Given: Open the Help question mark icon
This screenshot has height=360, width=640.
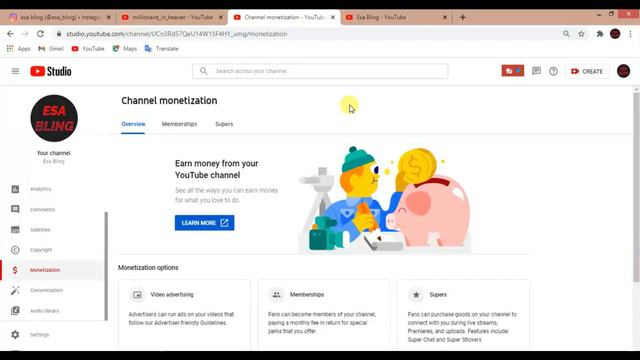Looking at the screenshot, I should (553, 71).
